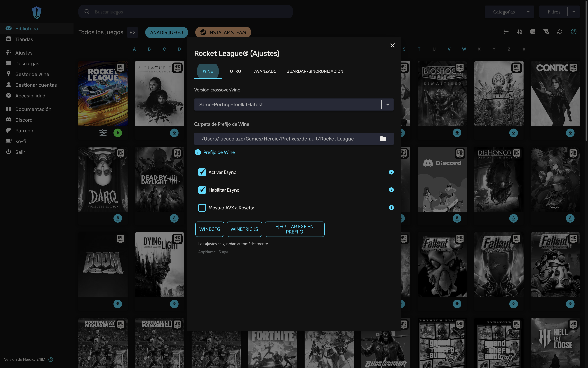Click the folder icon beside Wine prefix path
Image resolution: width=588 pixels, height=368 pixels.
coord(383,139)
